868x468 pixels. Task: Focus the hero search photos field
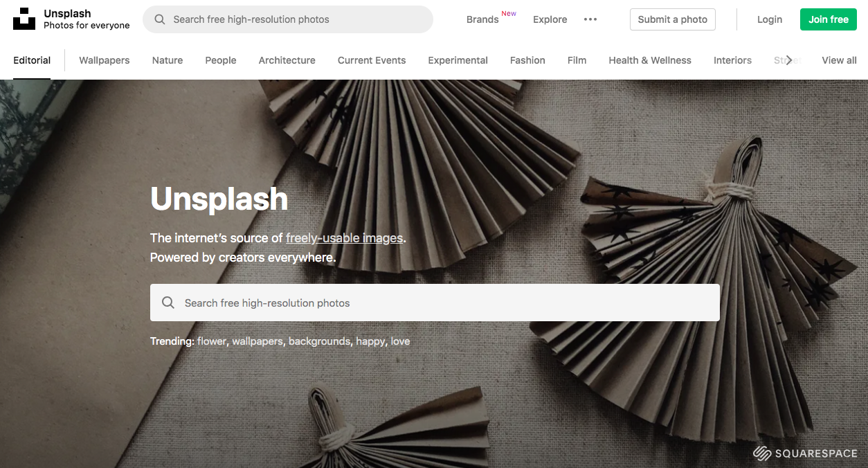435,303
